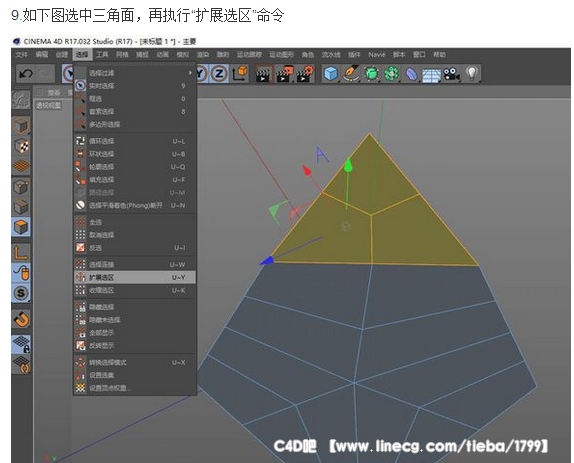Image resolution: width=574 pixels, height=463 pixels.
Task: Open the 工具 (Tools) menu
Action: pyautogui.click(x=102, y=55)
